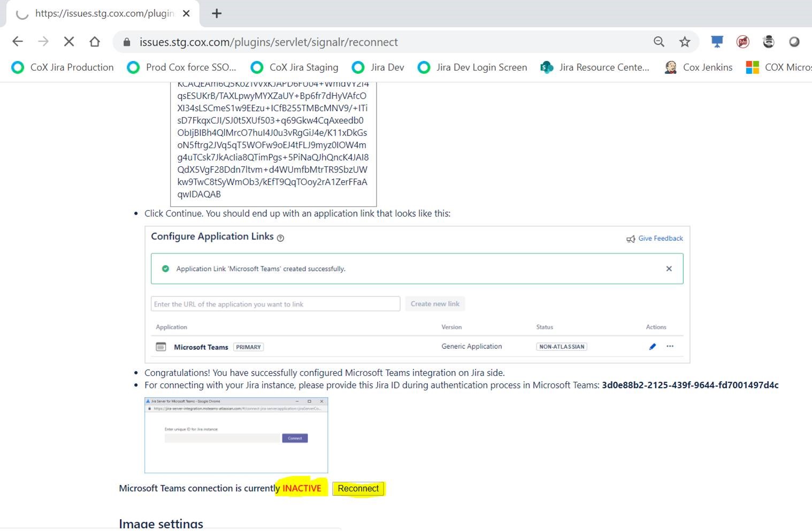Viewport: 812px width, 531px height.
Task: Click the Jira ID 3d0e88b2-2125-439f-9644-fd7001497d4c
Action: pyautogui.click(x=690, y=385)
